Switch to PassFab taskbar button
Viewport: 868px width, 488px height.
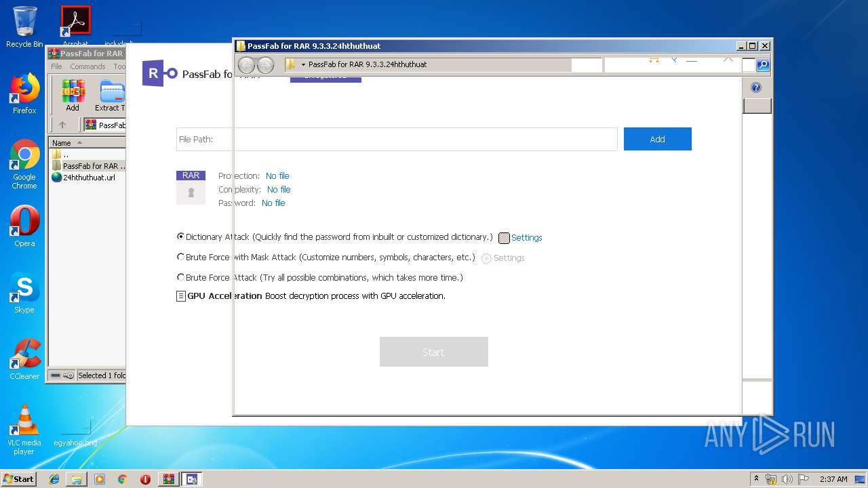(x=192, y=479)
